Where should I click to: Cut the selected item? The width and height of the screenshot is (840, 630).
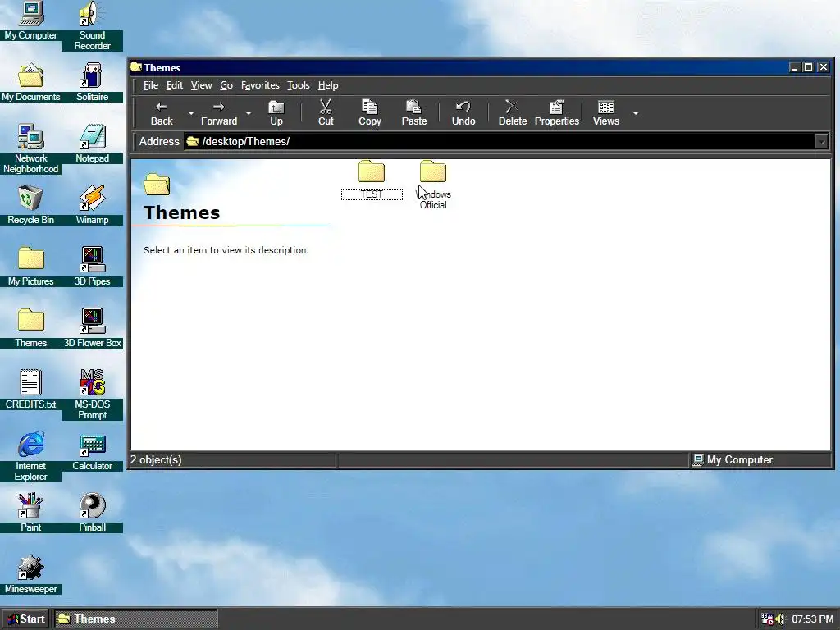pyautogui.click(x=325, y=113)
